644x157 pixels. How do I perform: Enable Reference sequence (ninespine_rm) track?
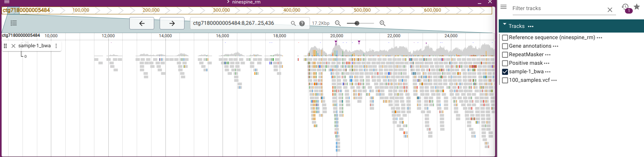coord(505,38)
